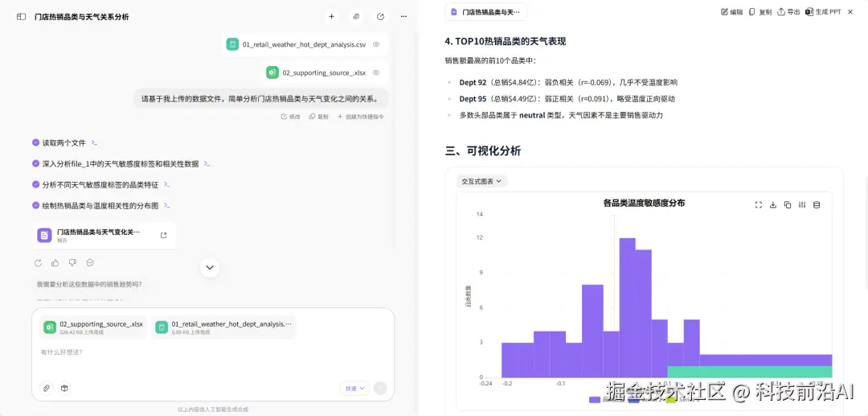View chart data with database icon

click(817, 205)
